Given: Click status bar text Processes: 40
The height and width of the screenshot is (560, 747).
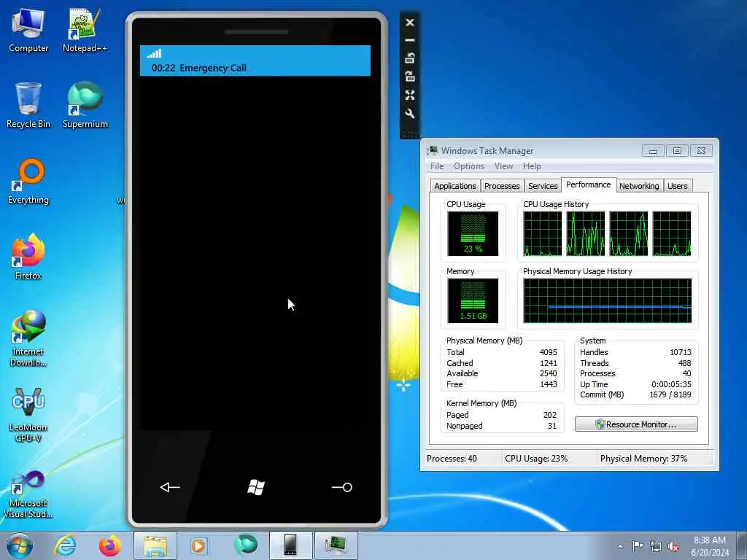Looking at the screenshot, I should pos(452,459).
